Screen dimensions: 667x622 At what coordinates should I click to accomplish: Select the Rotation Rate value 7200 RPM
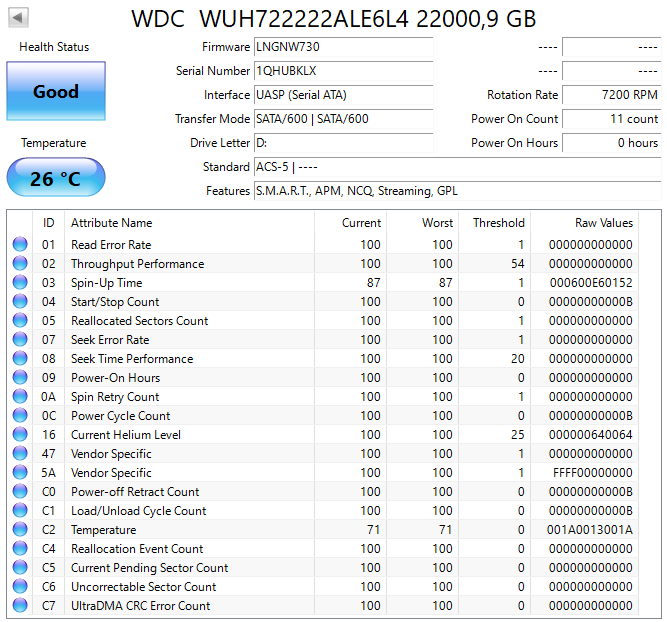(612, 94)
